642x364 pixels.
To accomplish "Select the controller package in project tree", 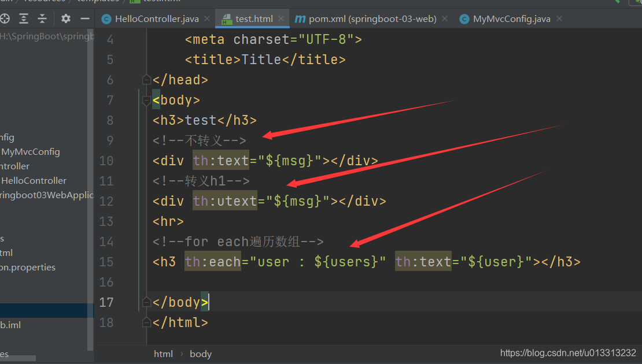I will [14, 166].
